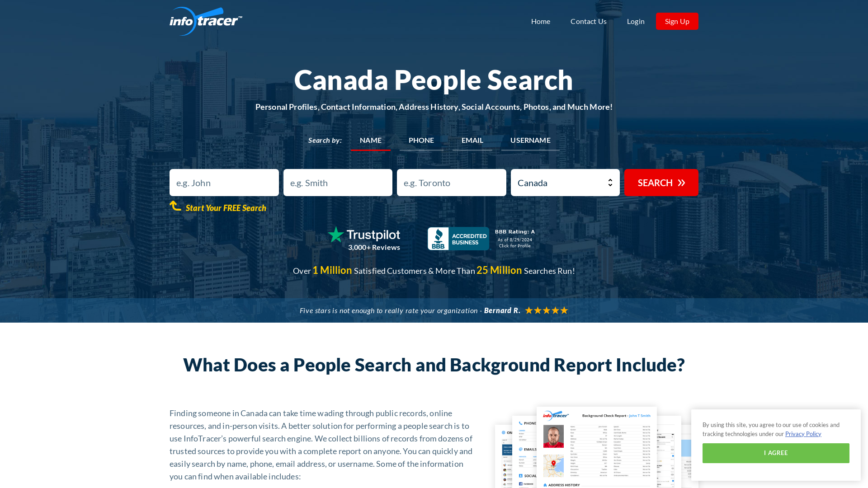The width and height of the screenshot is (868, 488).
Task: Select the Canada country dropdown
Action: click(565, 183)
